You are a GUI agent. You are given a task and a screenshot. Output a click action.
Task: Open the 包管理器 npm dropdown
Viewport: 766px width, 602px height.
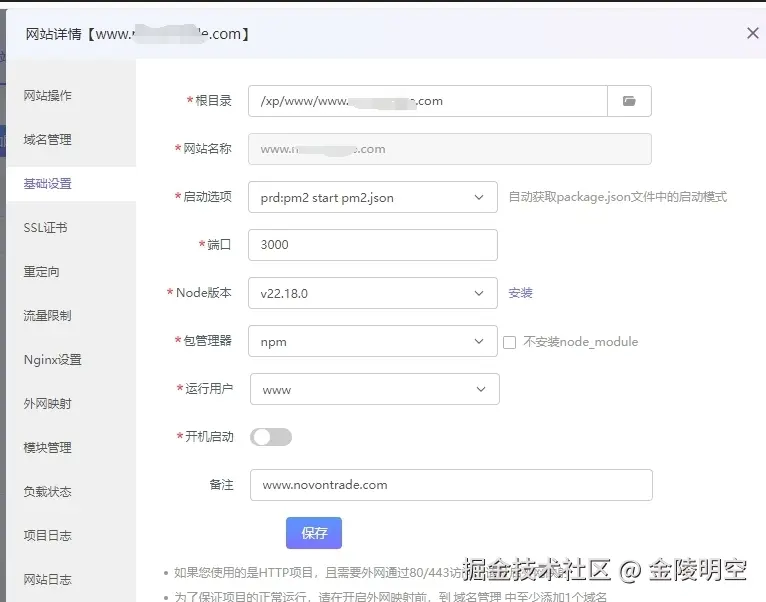coord(373,341)
